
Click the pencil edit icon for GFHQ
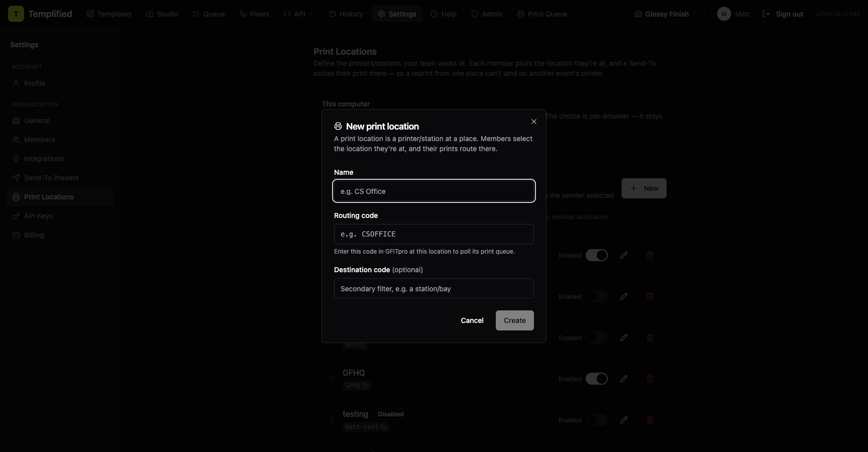(x=624, y=379)
